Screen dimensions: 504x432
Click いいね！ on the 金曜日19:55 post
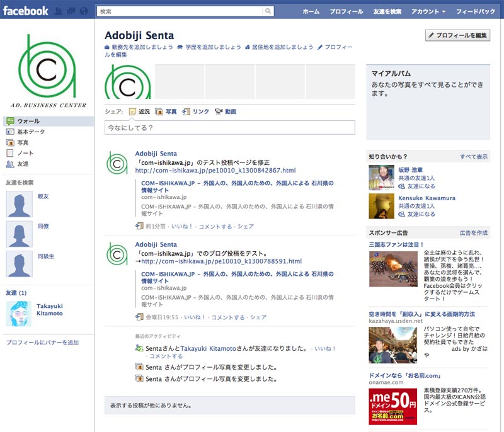tap(195, 317)
